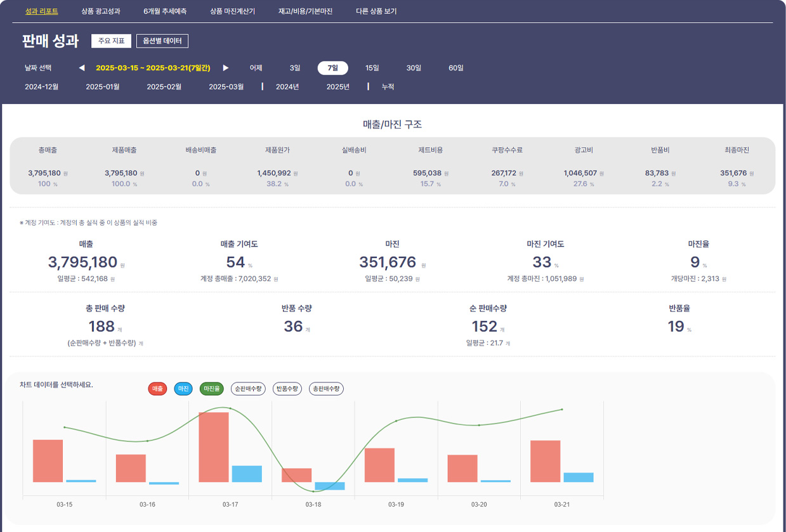This screenshot has height=532, width=786.
Task: Click the 03-19 x-axis date label
Action: [396, 505]
